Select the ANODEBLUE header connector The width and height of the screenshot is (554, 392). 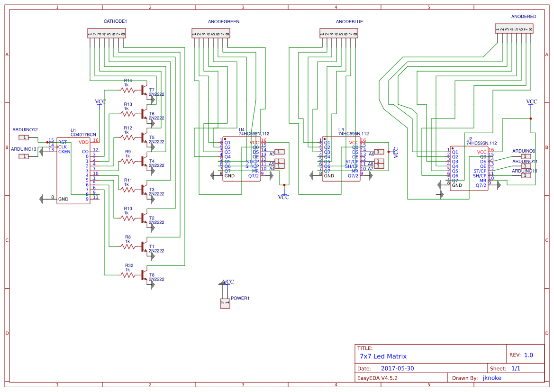click(x=339, y=33)
